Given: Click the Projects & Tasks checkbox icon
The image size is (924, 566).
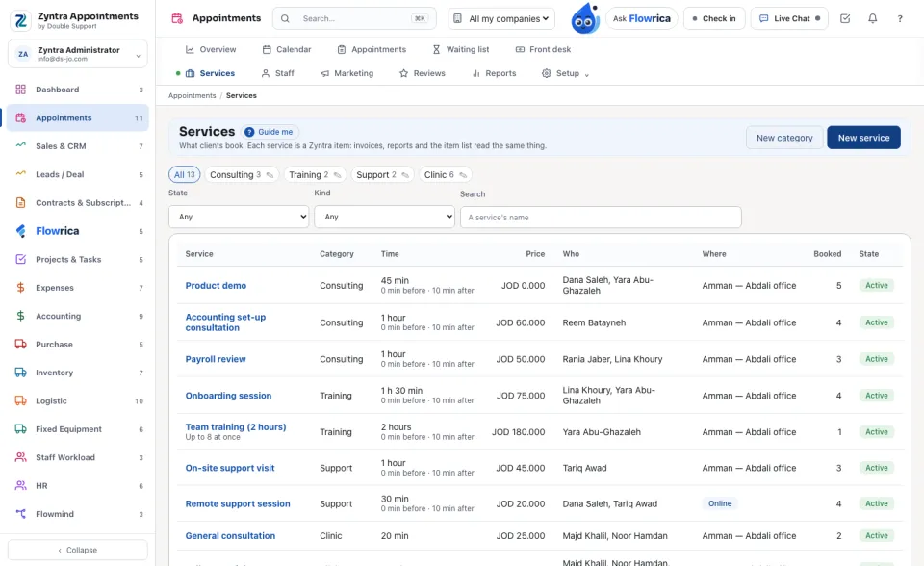Looking at the screenshot, I should (20, 260).
